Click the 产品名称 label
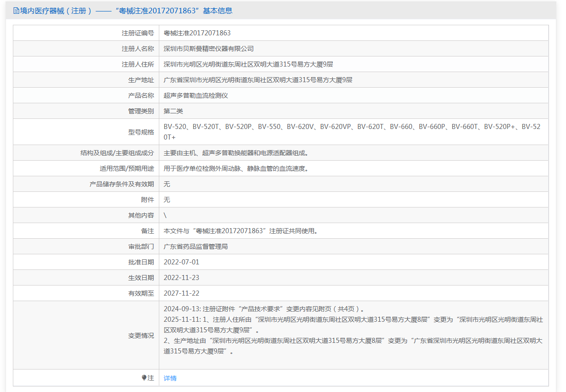Screen dimensions: 566x392 click(141, 95)
